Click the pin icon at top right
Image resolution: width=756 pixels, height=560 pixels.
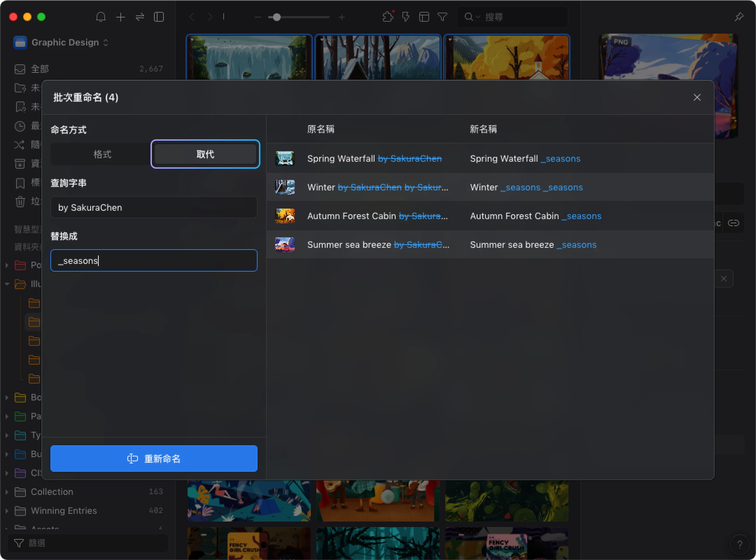[x=739, y=17]
